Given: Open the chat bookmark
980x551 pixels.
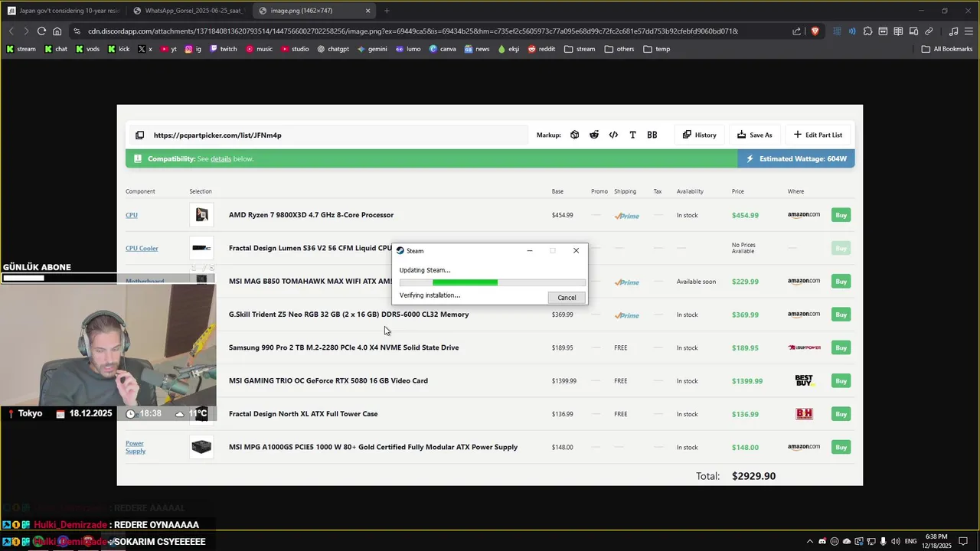Looking at the screenshot, I should click(x=56, y=49).
